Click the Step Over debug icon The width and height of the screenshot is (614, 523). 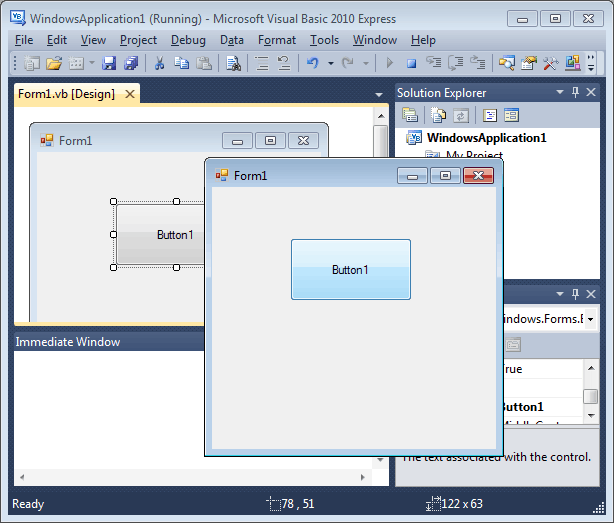455,63
